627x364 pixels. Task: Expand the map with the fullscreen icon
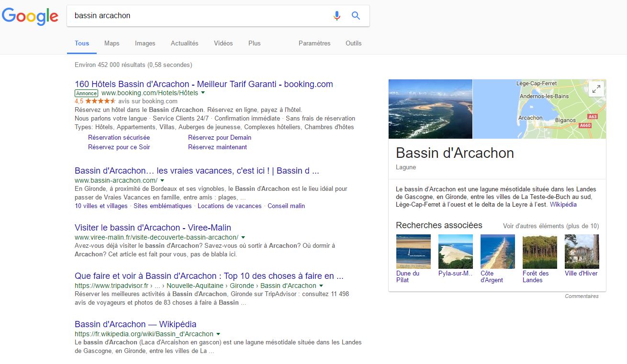point(596,89)
